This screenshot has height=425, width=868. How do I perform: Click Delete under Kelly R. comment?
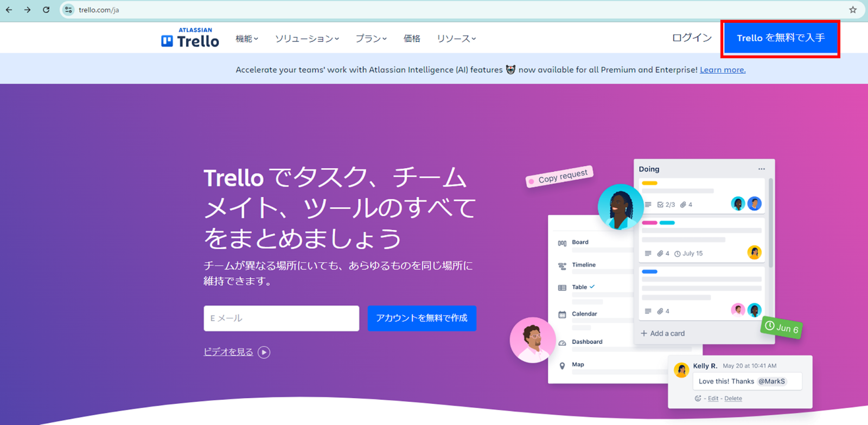tap(733, 398)
